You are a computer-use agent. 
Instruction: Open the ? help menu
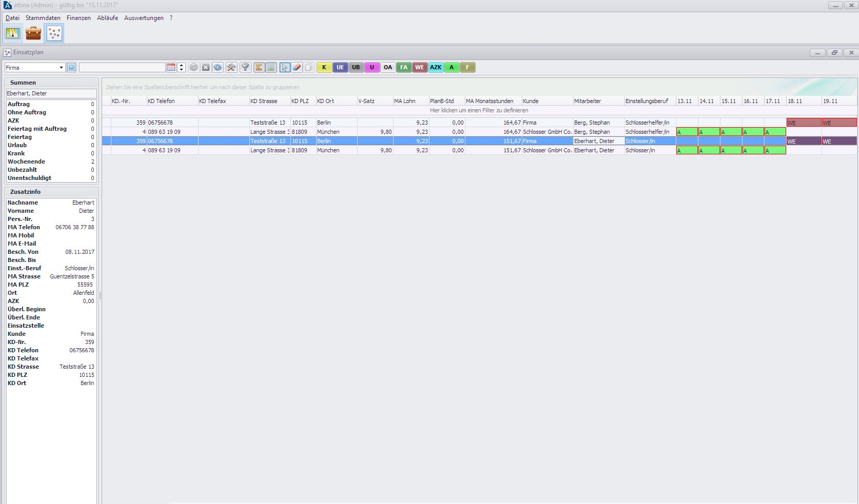171,18
